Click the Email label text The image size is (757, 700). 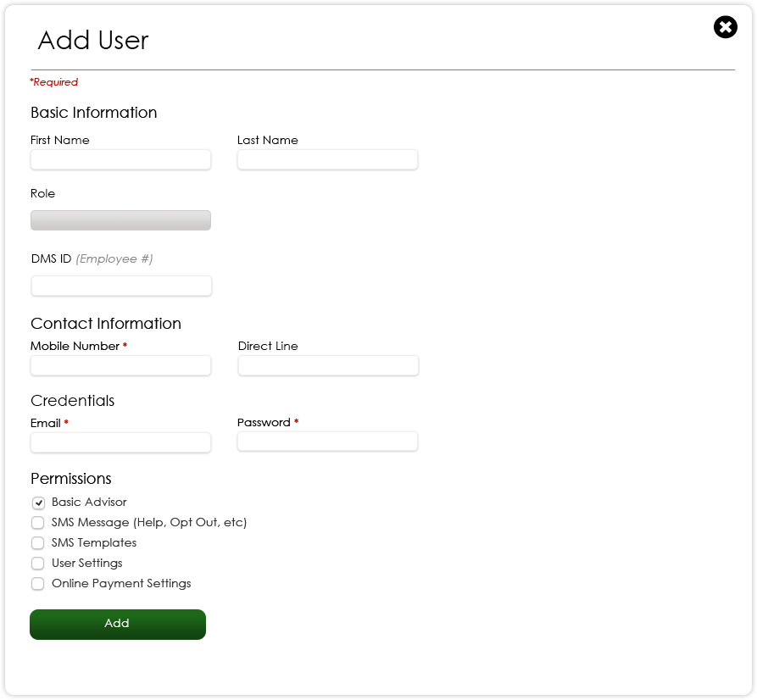coord(46,423)
